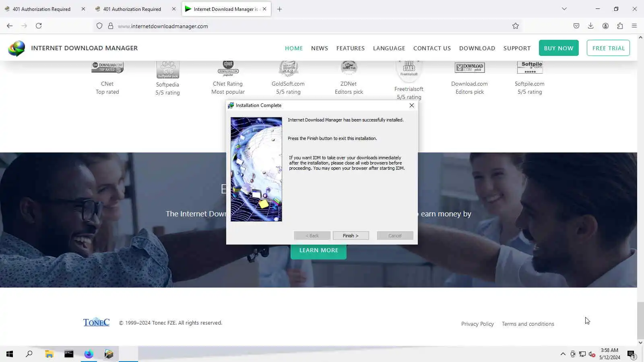Click the Finish button in the installer
This screenshot has width=644, height=362.
click(x=351, y=236)
